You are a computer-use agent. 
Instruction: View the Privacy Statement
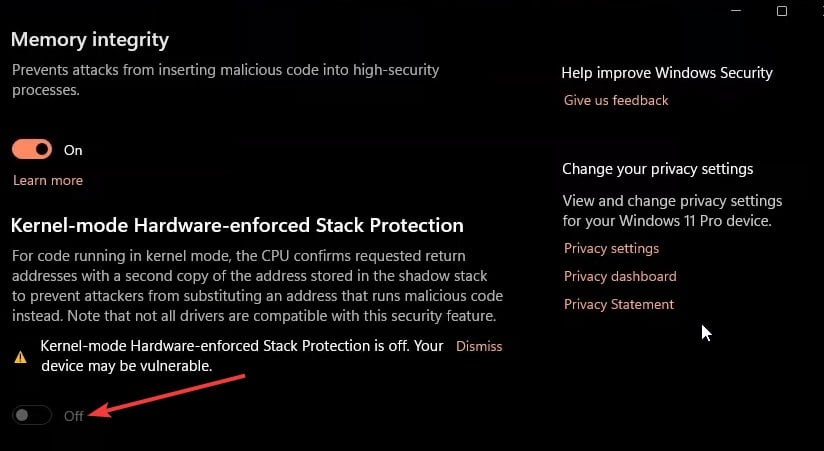pos(619,304)
